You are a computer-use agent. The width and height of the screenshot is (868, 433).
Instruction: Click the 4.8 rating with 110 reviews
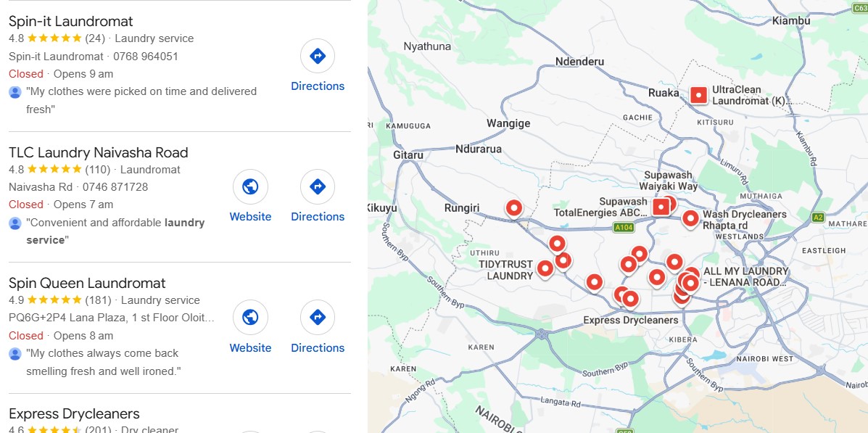[x=59, y=170]
